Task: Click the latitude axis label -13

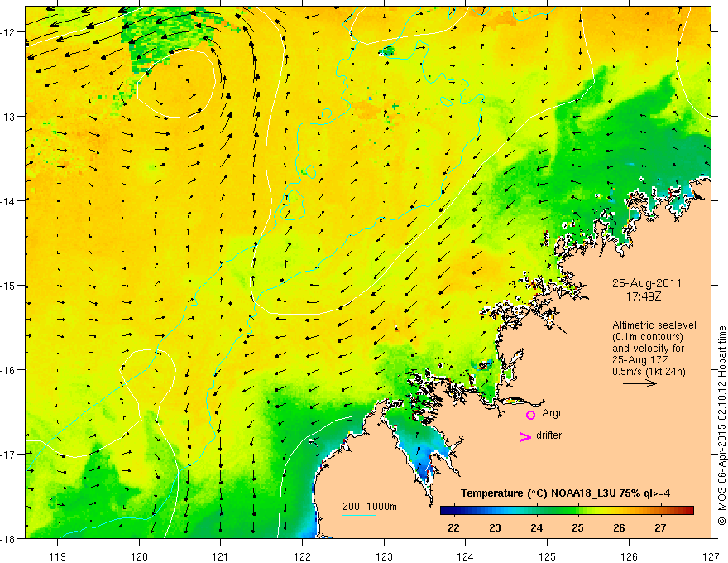Action: click(8, 116)
